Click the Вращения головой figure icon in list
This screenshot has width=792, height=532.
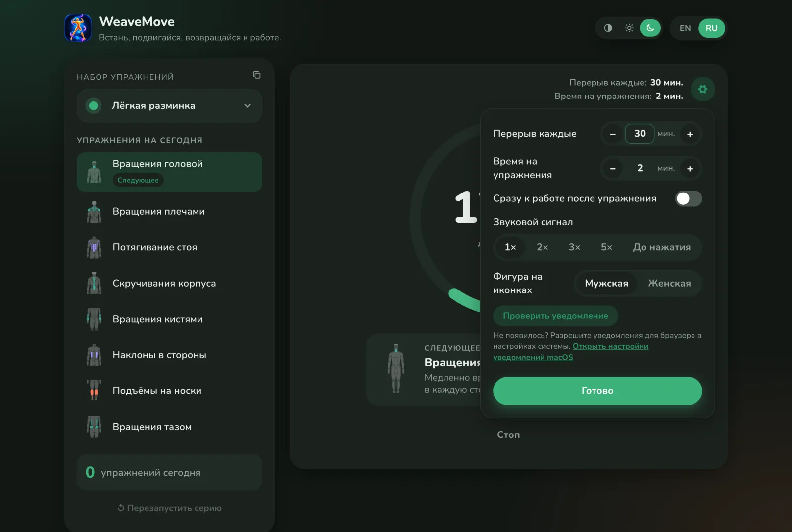click(x=94, y=172)
